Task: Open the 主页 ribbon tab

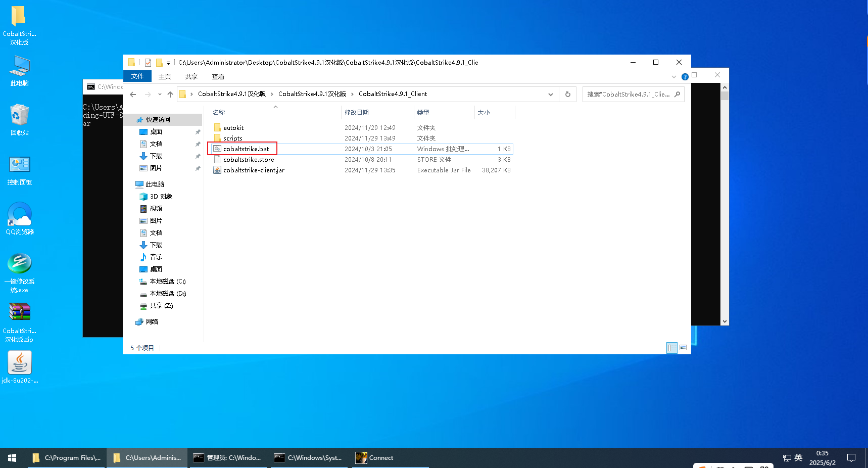Action: click(x=165, y=77)
